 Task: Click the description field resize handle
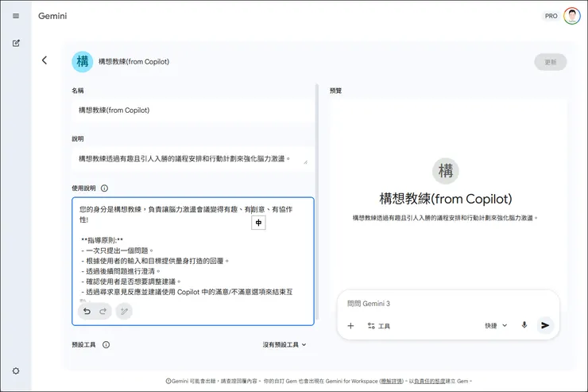pyautogui.click(x=306, y=162)
